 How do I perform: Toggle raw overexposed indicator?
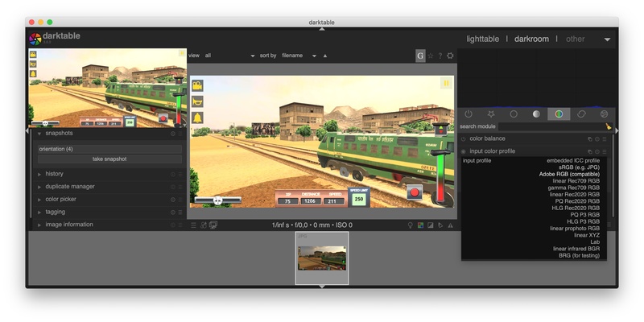[420, 225]
